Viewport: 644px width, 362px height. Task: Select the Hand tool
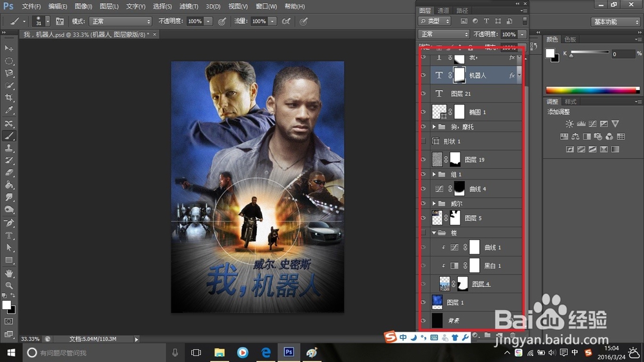click(8, 273)
